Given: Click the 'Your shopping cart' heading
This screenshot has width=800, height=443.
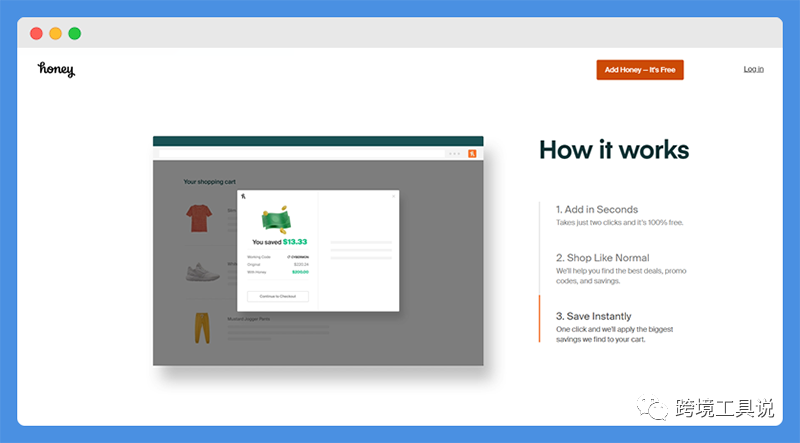Looking at the screenshot, I should (210, 182).
